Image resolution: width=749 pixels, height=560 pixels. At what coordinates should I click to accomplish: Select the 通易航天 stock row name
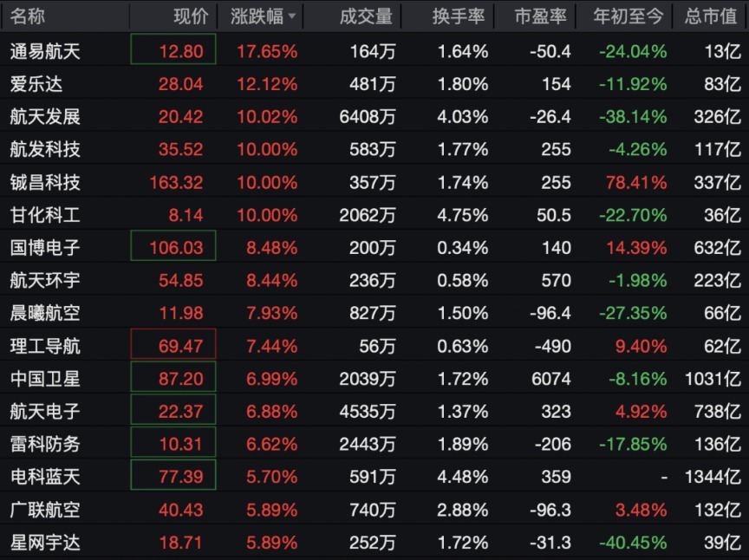pyautogui.click(x=45, y=51)
